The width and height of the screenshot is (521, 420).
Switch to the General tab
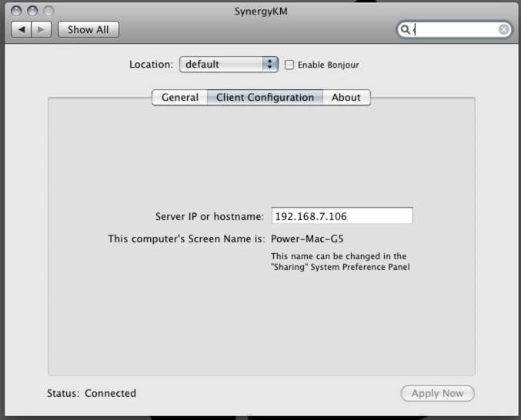tap(180, 97)
